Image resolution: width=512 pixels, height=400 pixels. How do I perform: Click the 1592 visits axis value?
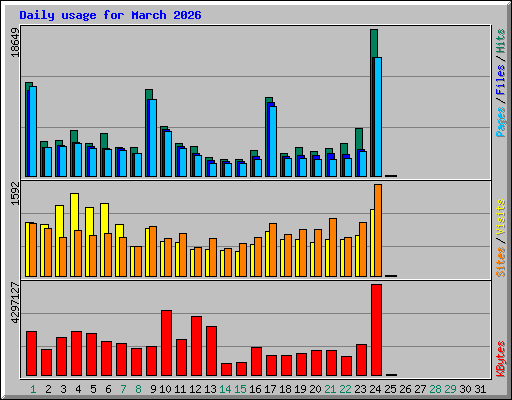[x=15, y=193]
